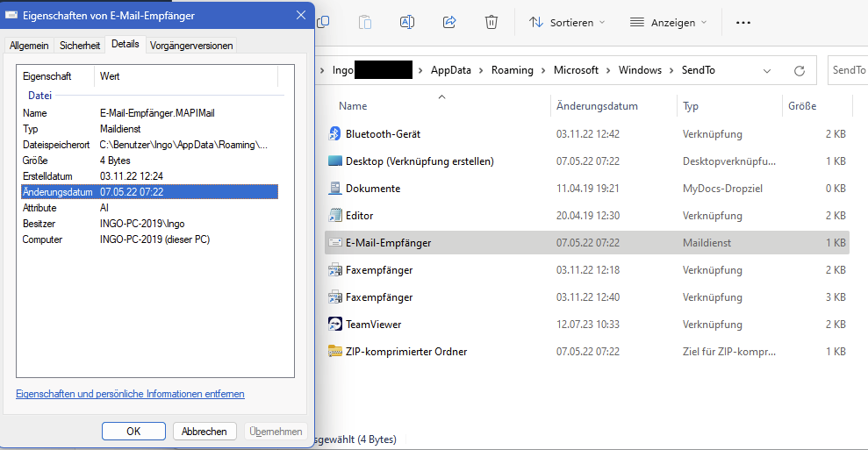Click the Rename icon in toolbar
This screenshot has height=450, width=868.
pos(407,22)
